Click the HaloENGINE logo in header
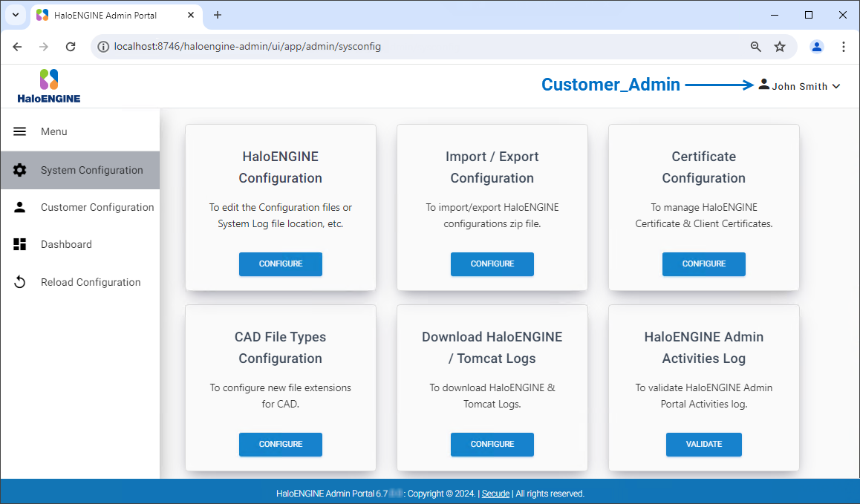This screenshot has height=504, width=860. tap(49, 85)
